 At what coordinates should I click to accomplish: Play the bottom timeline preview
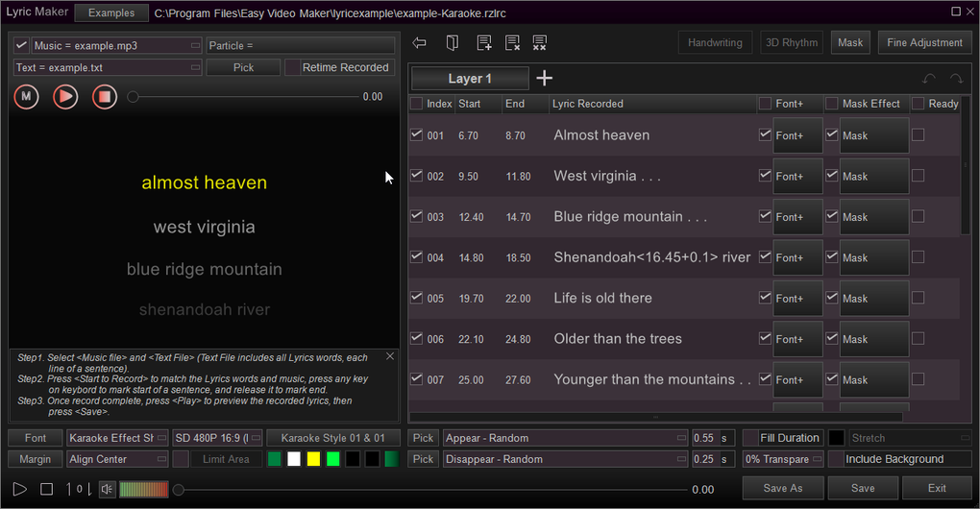(20, 489)
